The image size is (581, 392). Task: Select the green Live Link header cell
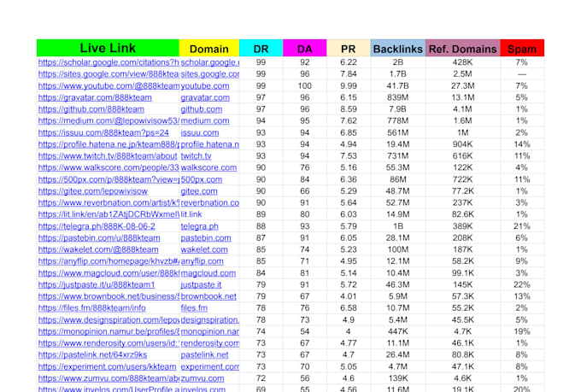tap(108, 48)
